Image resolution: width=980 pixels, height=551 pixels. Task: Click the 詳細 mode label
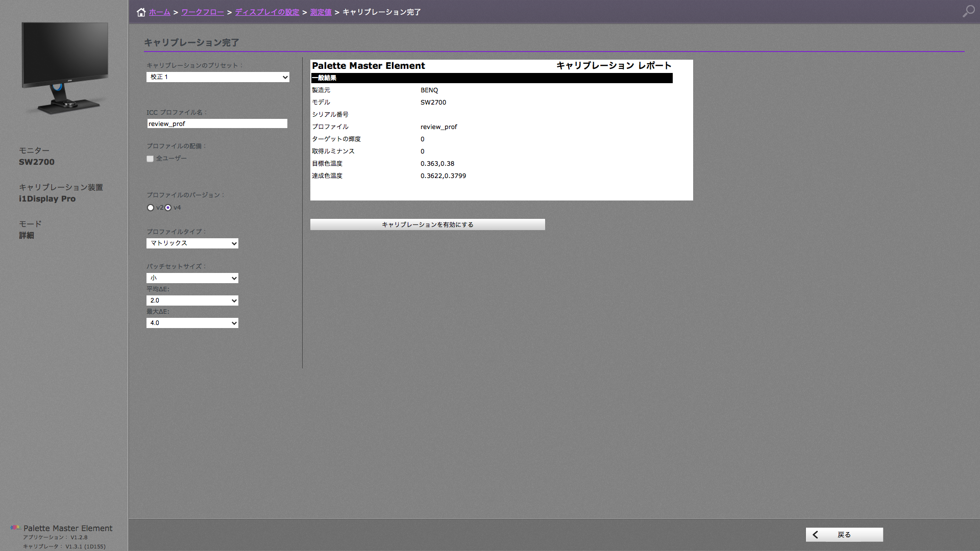(x=27, y=235)
